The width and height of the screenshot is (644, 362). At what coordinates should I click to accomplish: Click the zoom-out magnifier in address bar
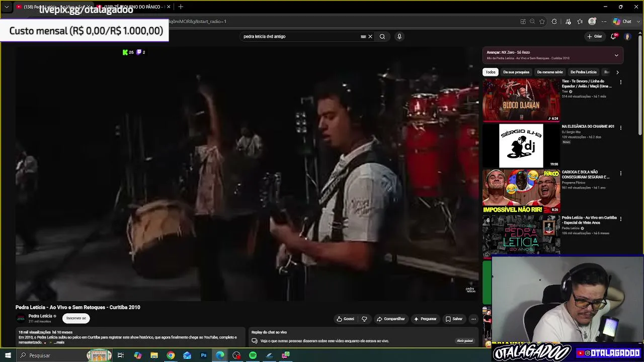pos(532,21)
